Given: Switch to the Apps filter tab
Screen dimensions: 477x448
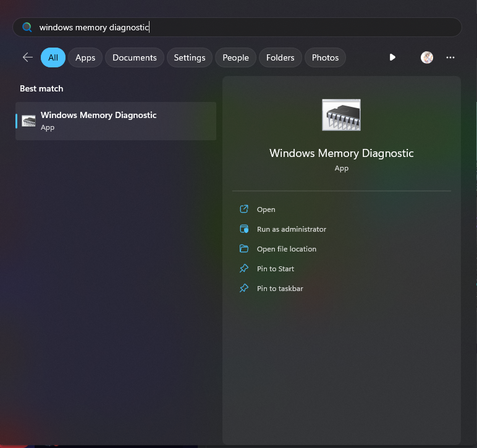Looking at the screenshot, I should tap(85, 57).
